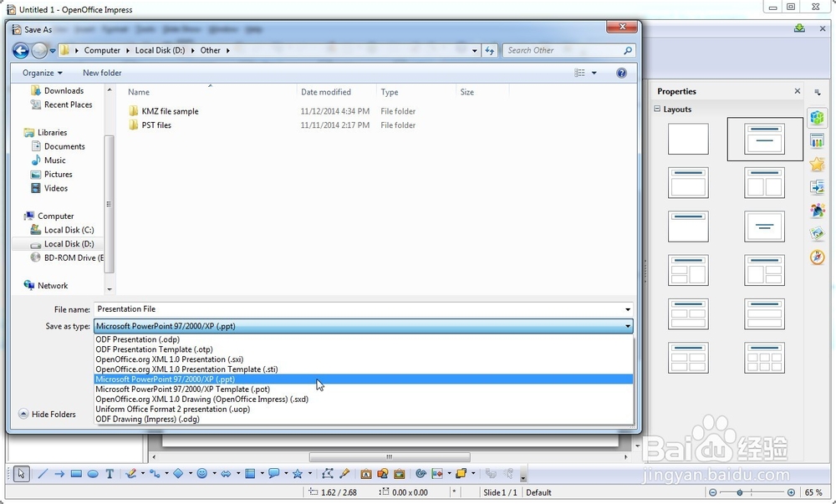Viewport: 836px width, 504px height.
Task: Click the Rotate tool icon
Action: 421,474
